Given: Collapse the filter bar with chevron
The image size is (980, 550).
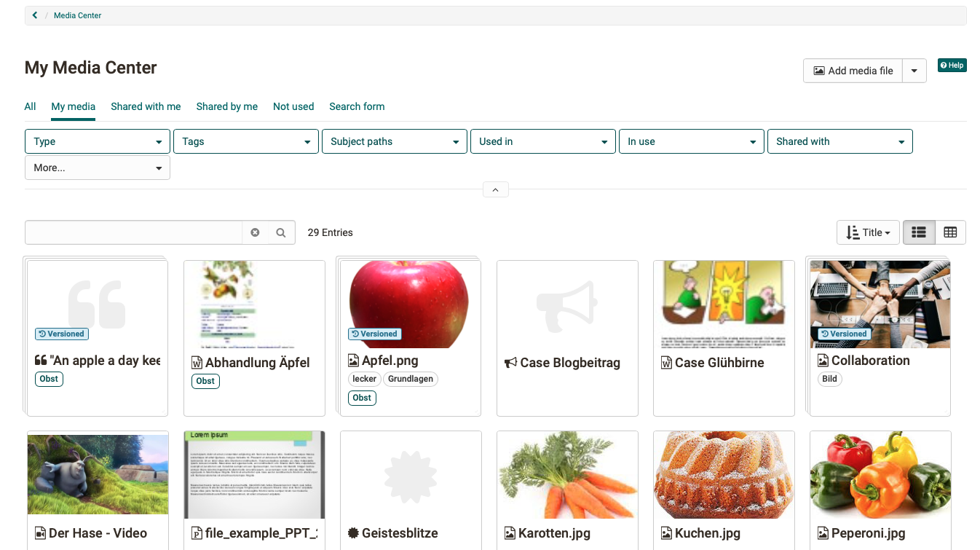Looking at the screenshot, I should (495, 190).
